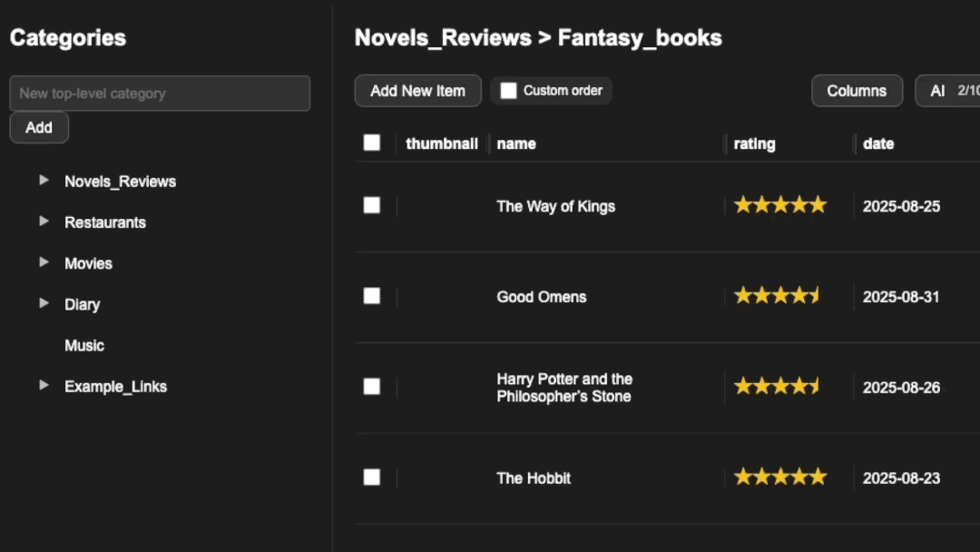Click the new top-level category input field
The image size is (980, 552).
click(x=160, y=93)
